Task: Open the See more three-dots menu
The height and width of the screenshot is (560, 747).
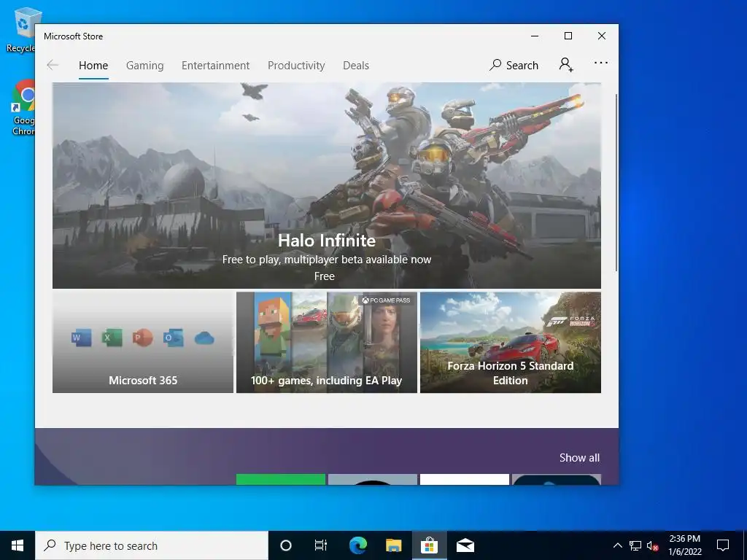Action: (601, 63)
